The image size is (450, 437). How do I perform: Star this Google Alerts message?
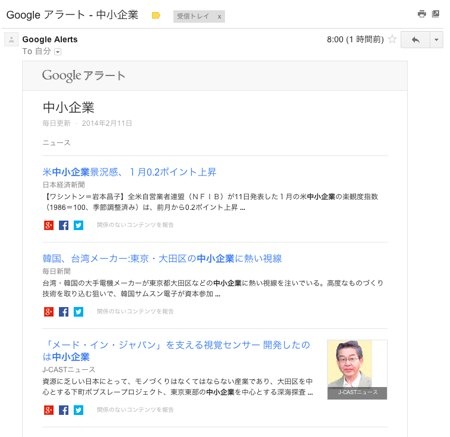393,39
